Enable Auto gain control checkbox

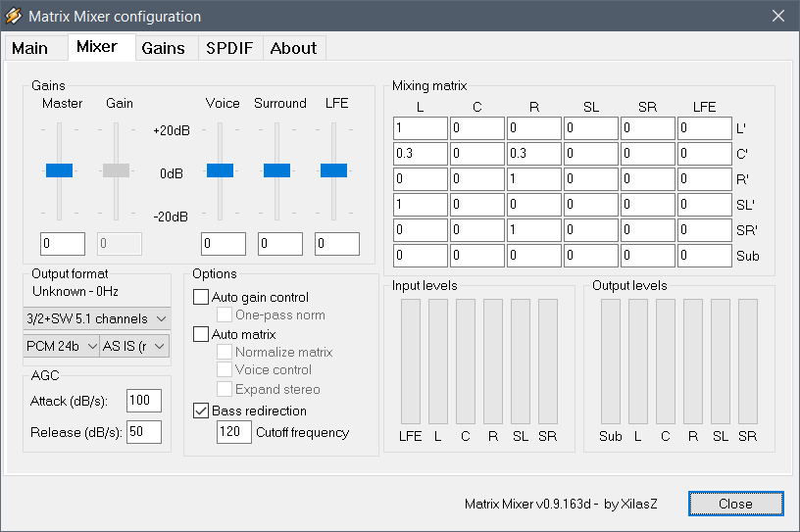coord(201,297)
